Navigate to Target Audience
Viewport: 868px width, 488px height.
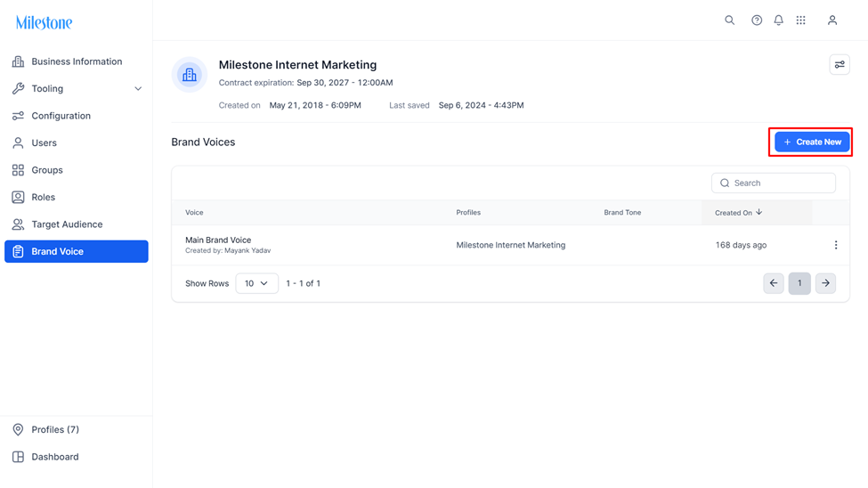(77, 224)
